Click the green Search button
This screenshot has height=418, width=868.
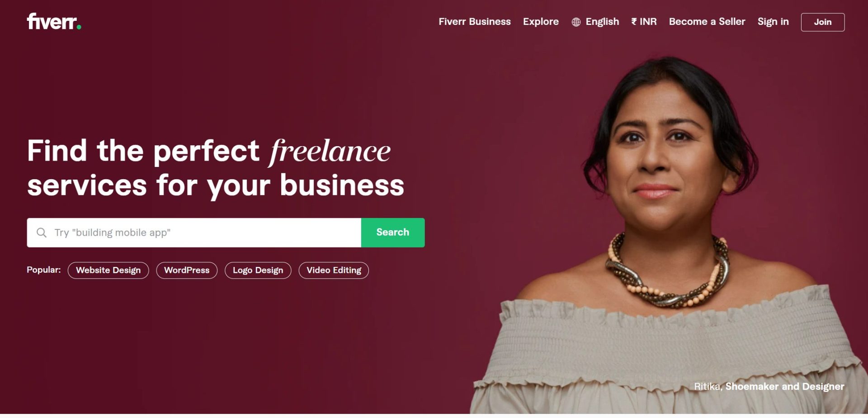coord(393,233)
